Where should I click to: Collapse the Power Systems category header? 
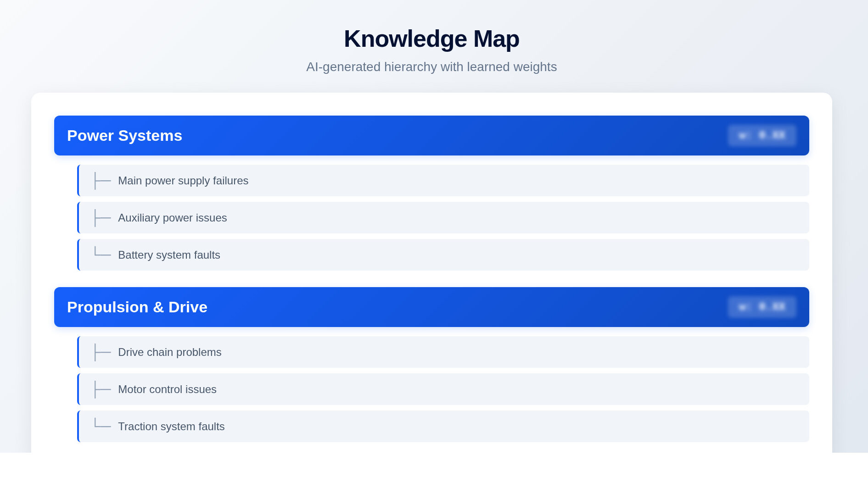pyautogui.click(x=431, y=136)
